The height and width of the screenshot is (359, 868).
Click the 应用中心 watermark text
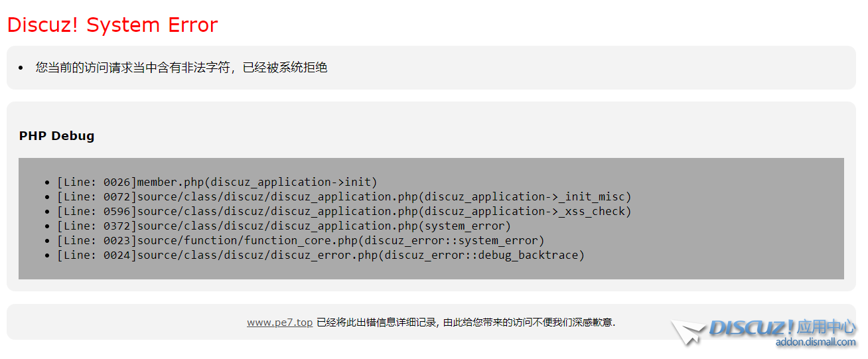pyautogui.click(x=826, y=326)
